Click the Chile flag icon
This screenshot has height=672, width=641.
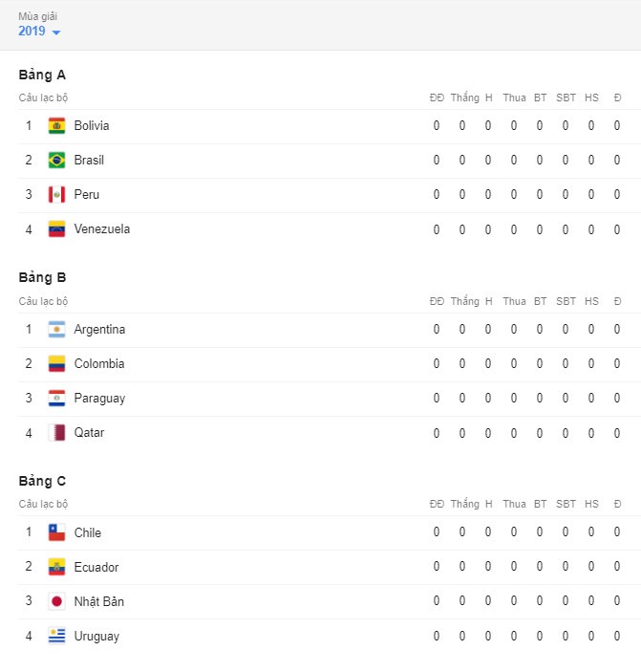(x=56, y=532)
